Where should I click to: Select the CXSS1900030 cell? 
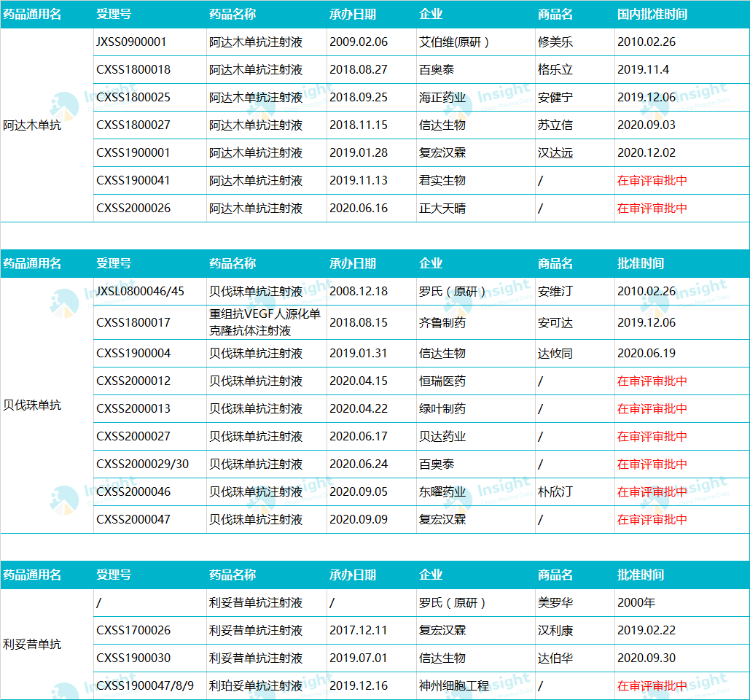(133, 659)
